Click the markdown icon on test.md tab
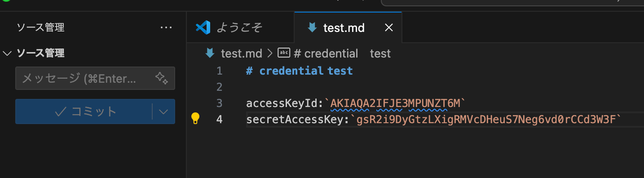 pyautogui.click(x=312, y=28)
